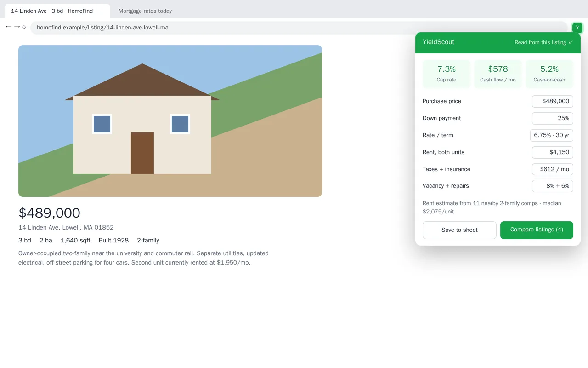Go forward with the browser forward arrow
Image resolution: width=588 pixels, height=368 pixels.
17,27
